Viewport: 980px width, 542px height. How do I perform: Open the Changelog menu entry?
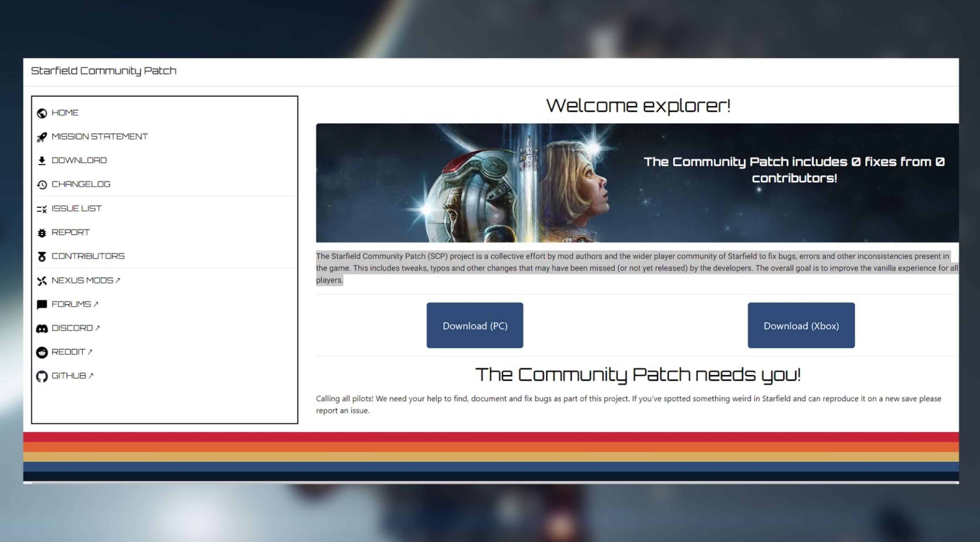tap(81, 184)
